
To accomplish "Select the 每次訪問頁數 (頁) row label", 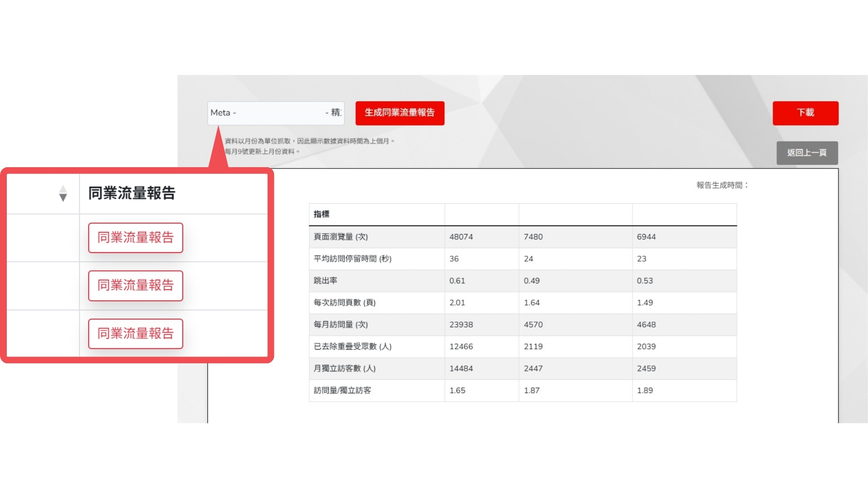I will [344, 303].
